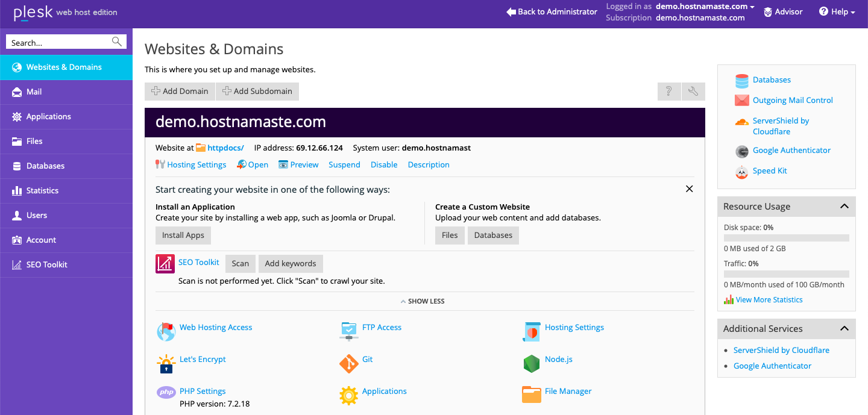The width and height of the screenshot is (868, 415).
Task: Click the Let's Encrypt padlock icon
Action: coord(166,363)
